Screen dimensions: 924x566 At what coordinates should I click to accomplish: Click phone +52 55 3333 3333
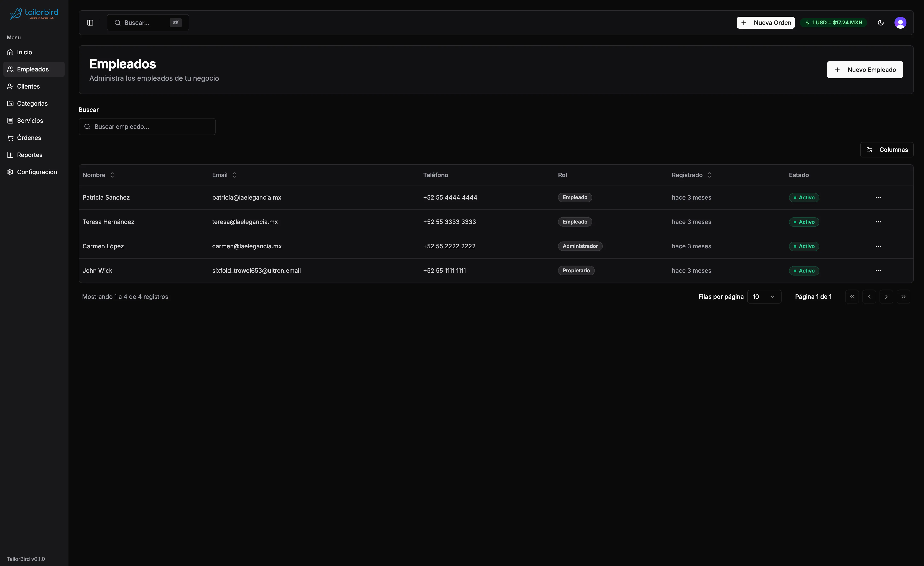[x=449, y=222]
